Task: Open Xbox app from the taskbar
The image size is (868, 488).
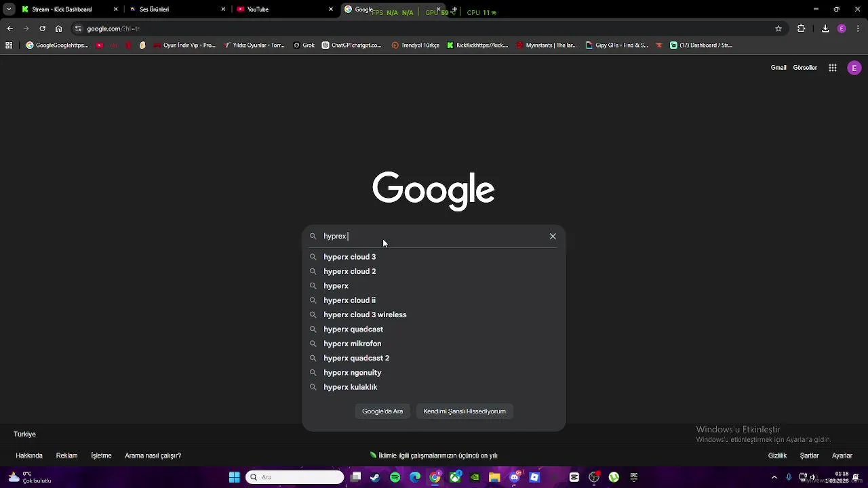Action: [455, 477]
